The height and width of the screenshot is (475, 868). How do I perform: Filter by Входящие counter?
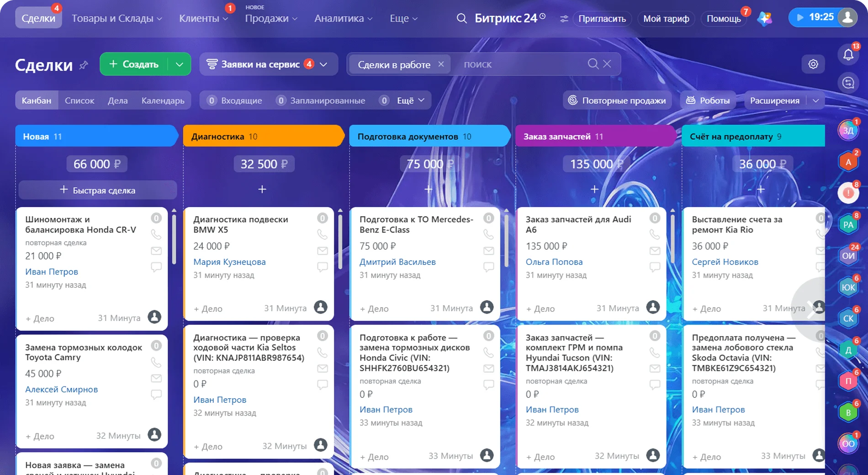235,100
